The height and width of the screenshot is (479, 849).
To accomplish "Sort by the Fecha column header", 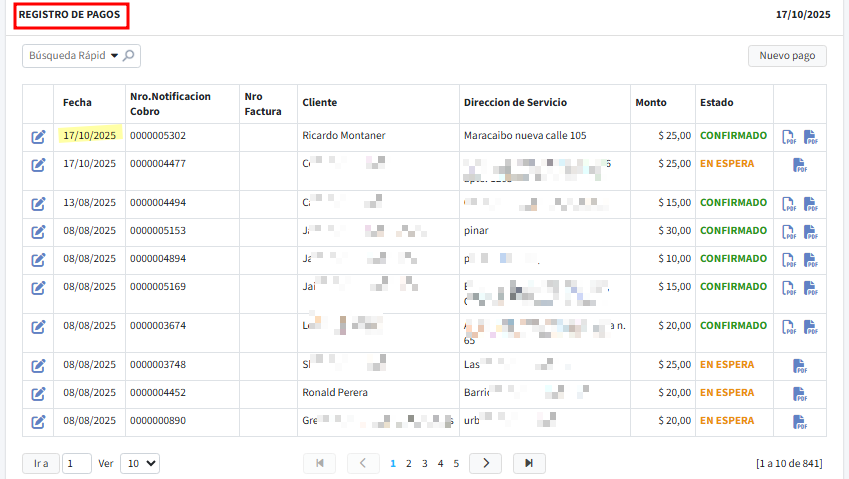I will (77, 103).
